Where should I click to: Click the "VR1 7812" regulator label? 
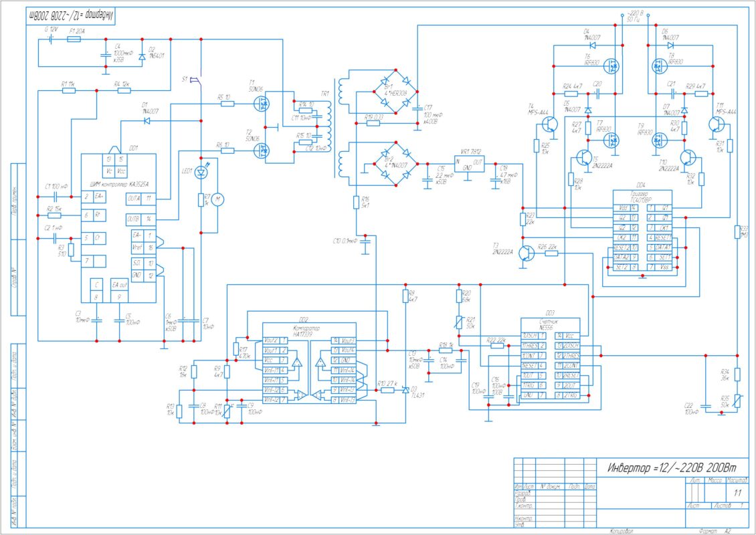[471, 151]
